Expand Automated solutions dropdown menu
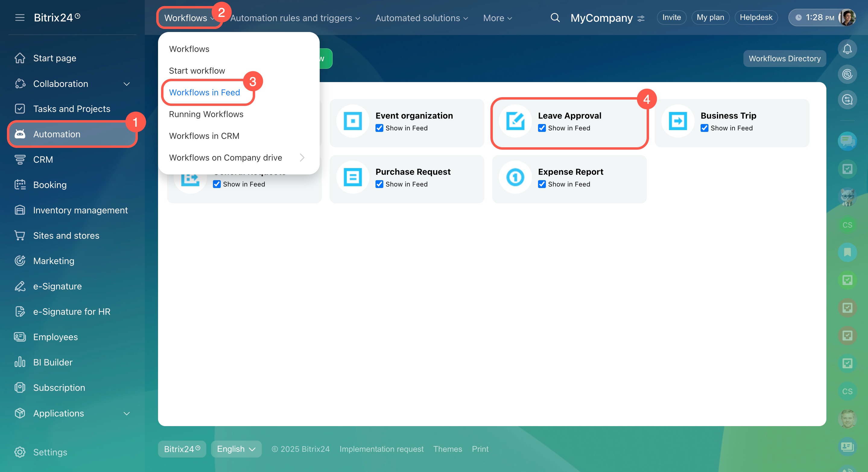The image size is (868, 472). [422, 18]
